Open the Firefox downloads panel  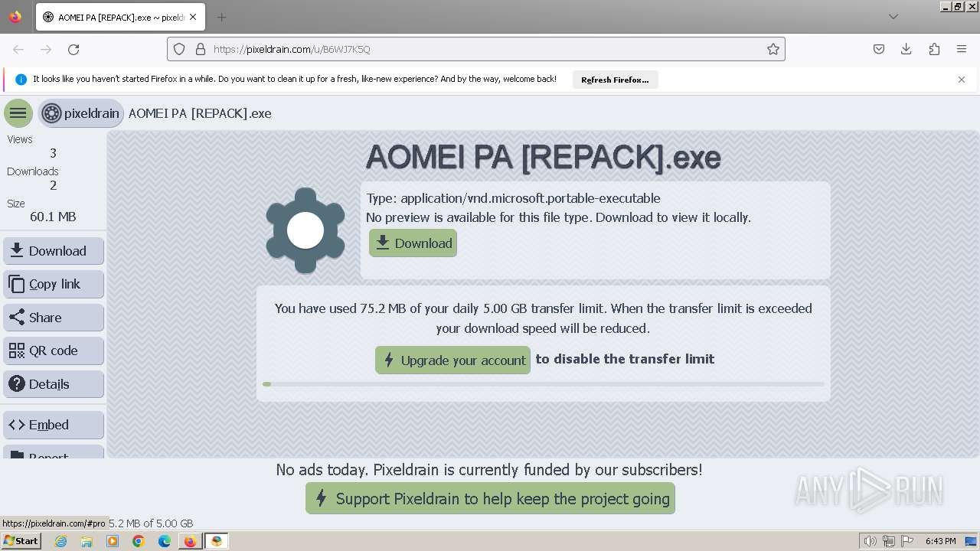906,49
